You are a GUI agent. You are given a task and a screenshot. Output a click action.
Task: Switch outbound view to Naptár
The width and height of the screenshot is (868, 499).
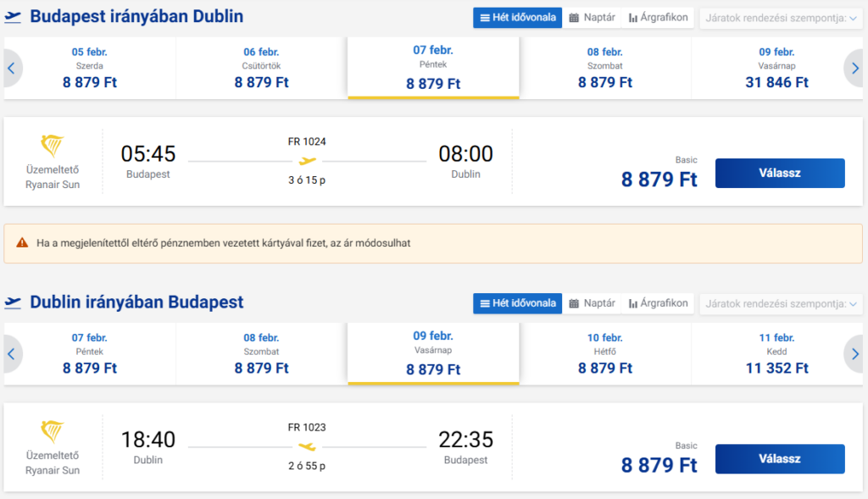pyautogui.click(x=593, y=17)
